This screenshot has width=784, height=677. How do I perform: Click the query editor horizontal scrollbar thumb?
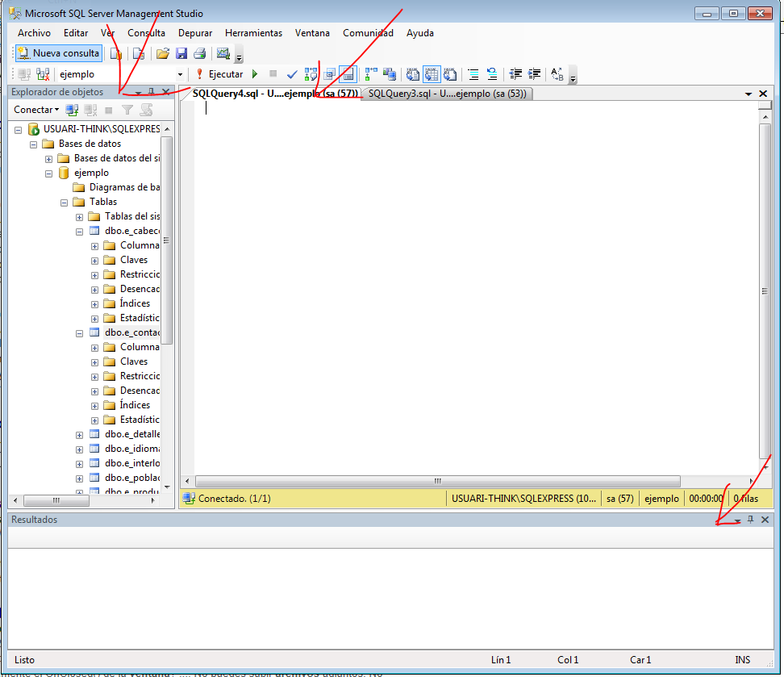click(437, 481)
